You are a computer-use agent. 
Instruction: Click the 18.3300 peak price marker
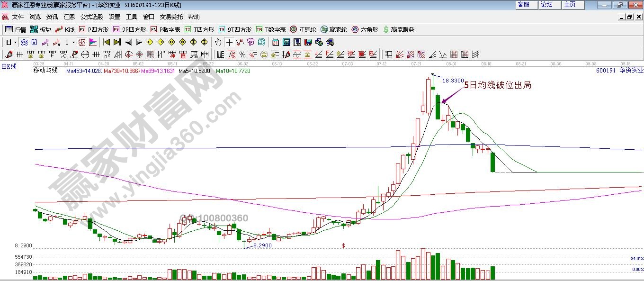[453, 81]
